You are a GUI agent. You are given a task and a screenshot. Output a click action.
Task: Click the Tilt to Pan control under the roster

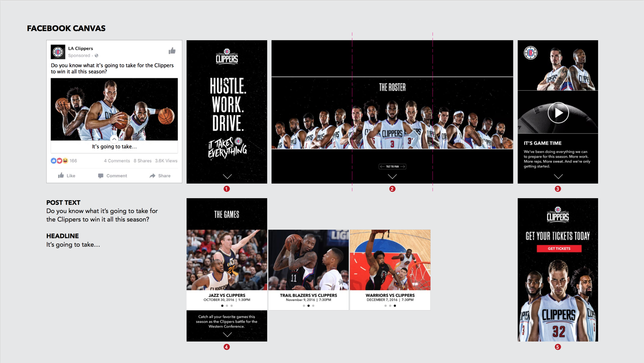(392, 167)
